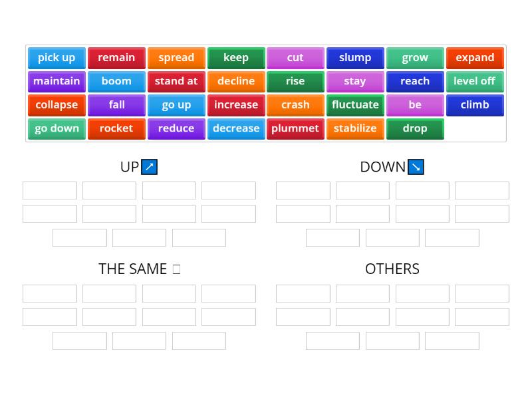Viewport: 532px width, 399px height.
Task: Click the 'THE SAME' heading
Action: coord(135,269)
